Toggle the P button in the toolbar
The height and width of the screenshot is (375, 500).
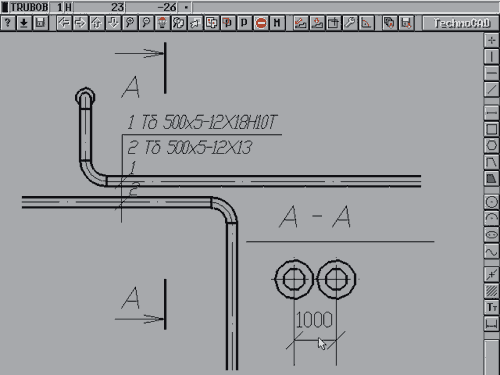pyautogui.click(x=244, y=23)
